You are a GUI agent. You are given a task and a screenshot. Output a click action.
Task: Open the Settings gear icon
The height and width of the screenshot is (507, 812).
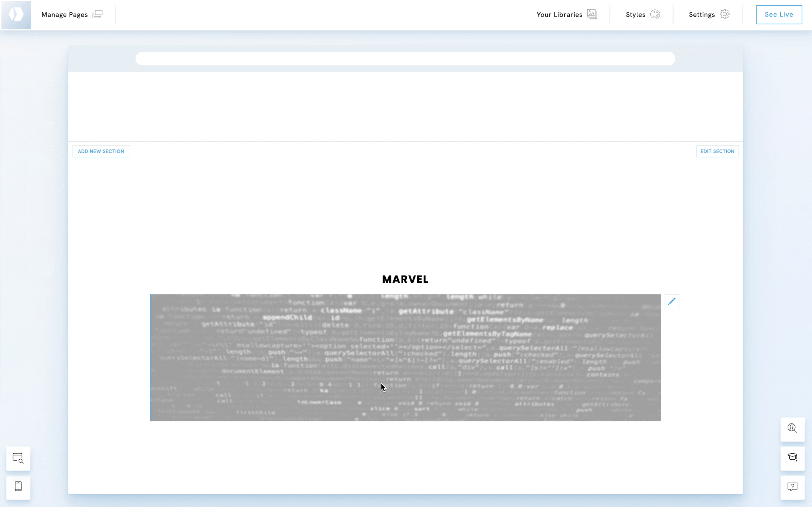(x=725, y=14)
